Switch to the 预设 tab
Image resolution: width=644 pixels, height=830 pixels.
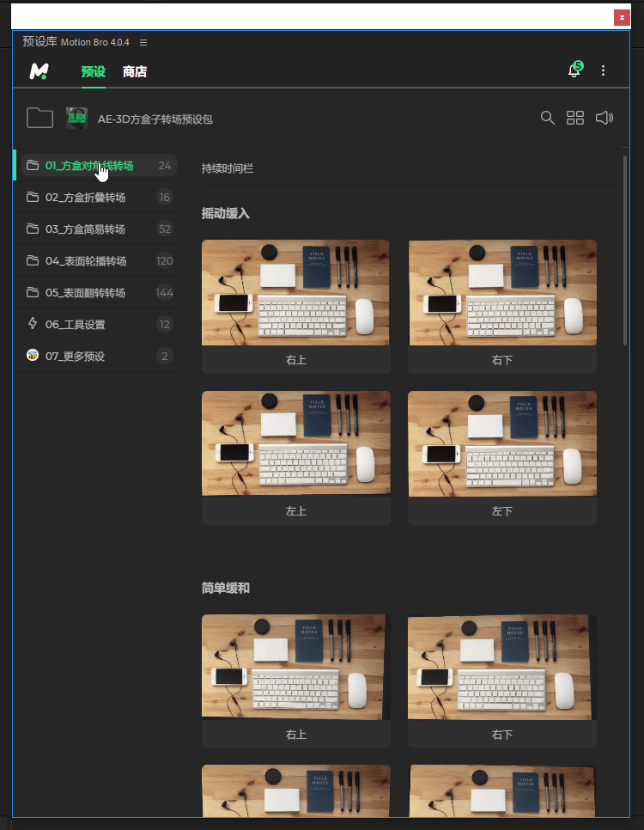point(93,71)
